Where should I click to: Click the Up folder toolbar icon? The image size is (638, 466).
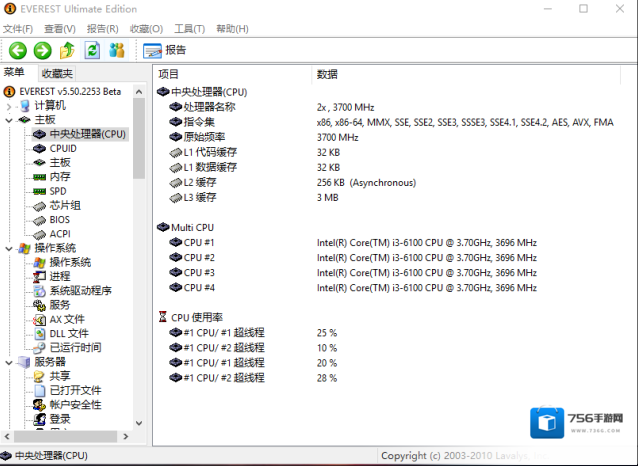67,50
